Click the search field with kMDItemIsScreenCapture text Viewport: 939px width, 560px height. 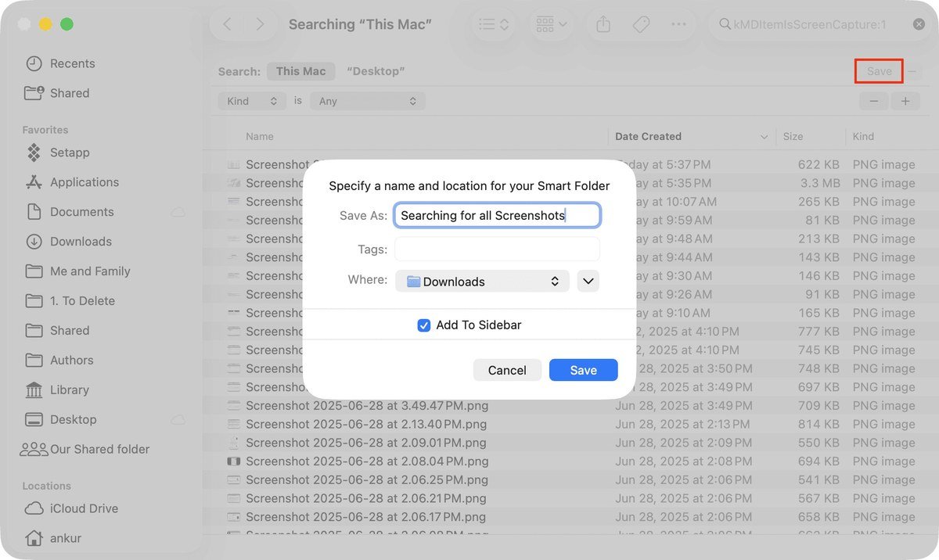point(818,24)
